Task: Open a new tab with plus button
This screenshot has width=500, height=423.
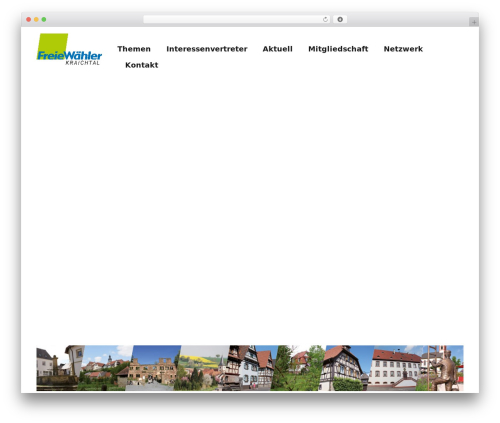Action: (474, 22)
